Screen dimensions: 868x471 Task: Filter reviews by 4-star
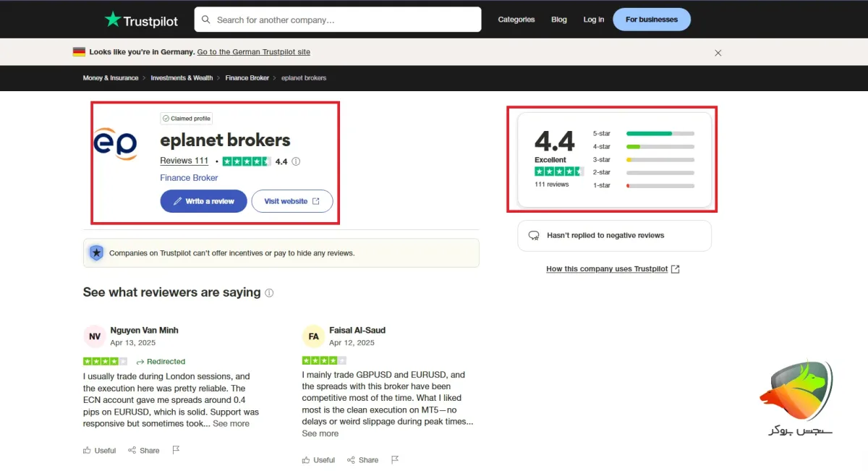644,147
